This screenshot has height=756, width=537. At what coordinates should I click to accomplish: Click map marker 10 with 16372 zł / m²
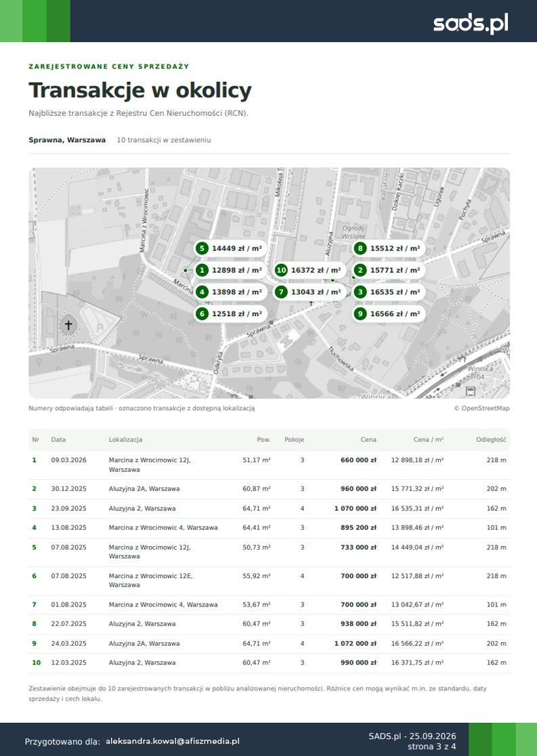[x=309, y=270]
